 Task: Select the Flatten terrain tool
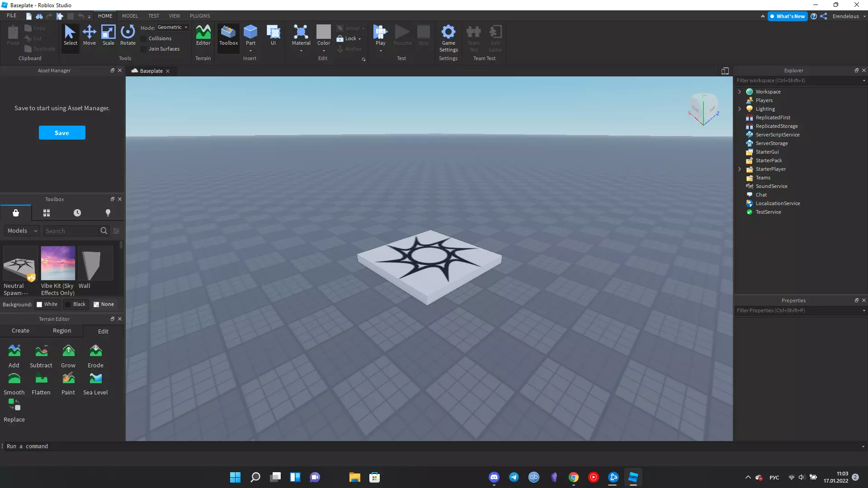point(41,383)
